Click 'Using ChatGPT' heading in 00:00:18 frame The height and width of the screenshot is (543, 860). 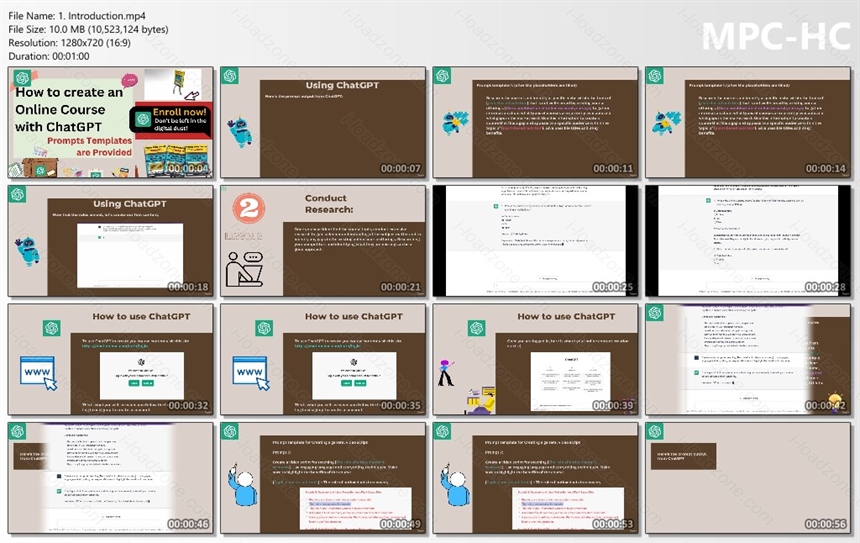pyautogui.click(x=129, y=203)
